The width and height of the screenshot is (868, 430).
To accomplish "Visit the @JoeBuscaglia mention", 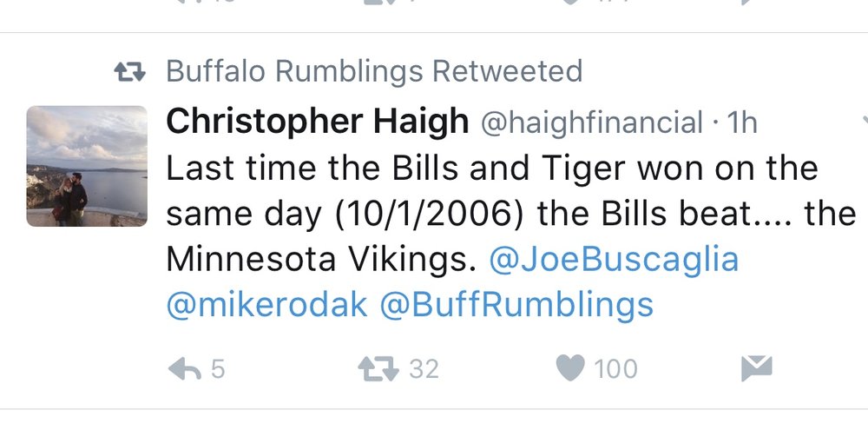I will (614, 260).
